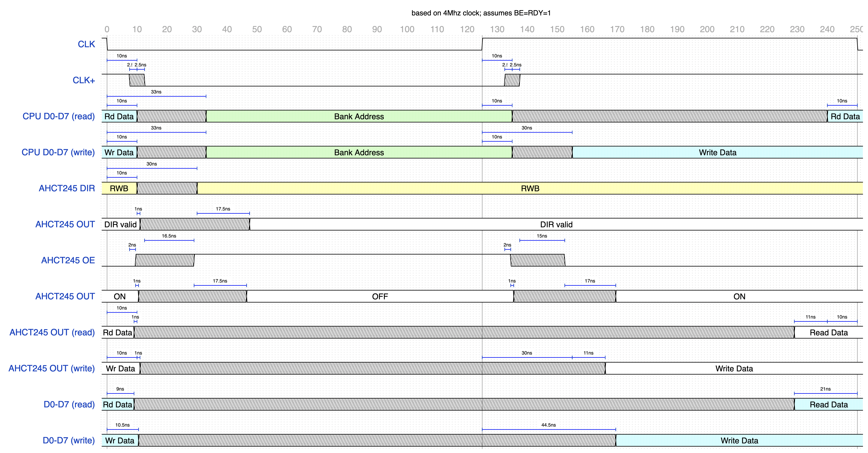Click the title text about 4Mhz clock

pyautogui.click(x=481, y=13)
